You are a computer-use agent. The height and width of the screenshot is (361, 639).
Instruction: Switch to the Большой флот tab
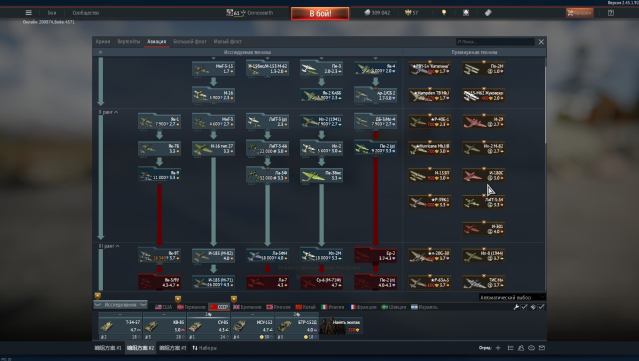[190, 41]
